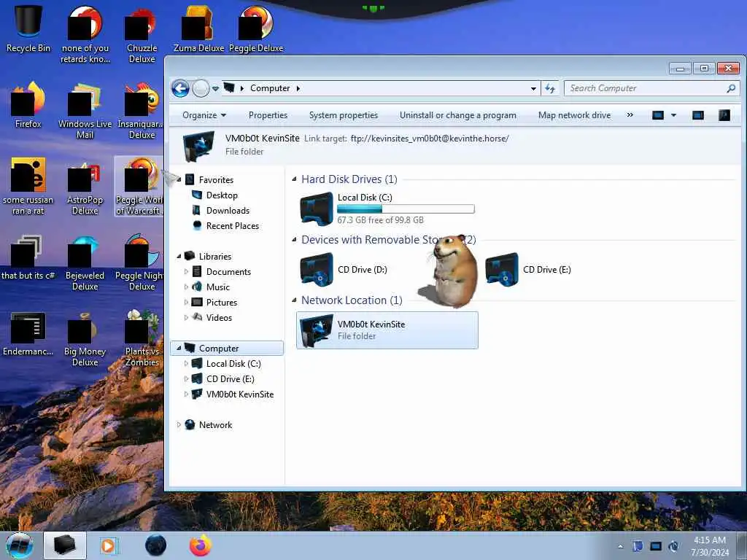The image size is (747, 560).
Task: Show more toolbar commands chevron
Action: point(630,115)
